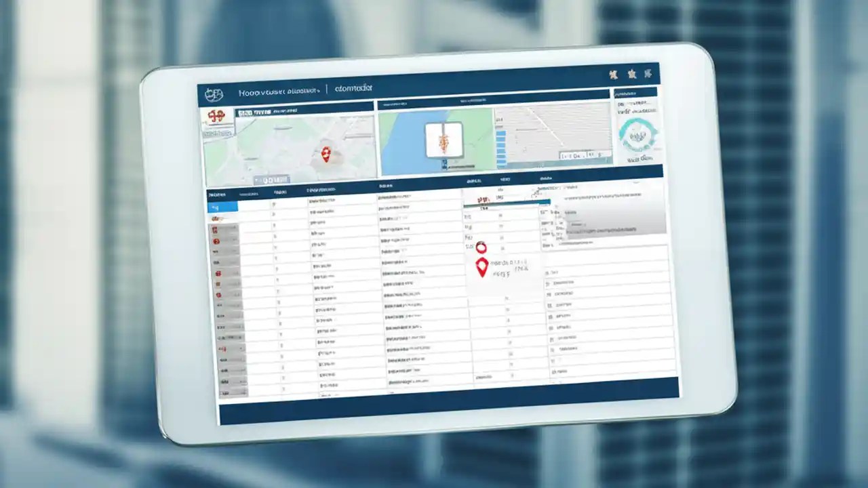
Task: Click the app logo in the top-left header
Action: coord(214,91)
